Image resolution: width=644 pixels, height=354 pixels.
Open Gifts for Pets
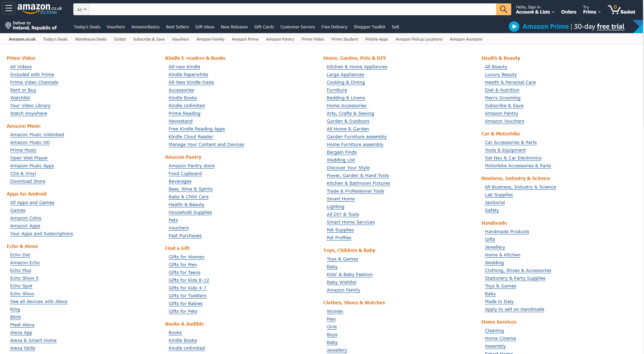tap(183, 311)
